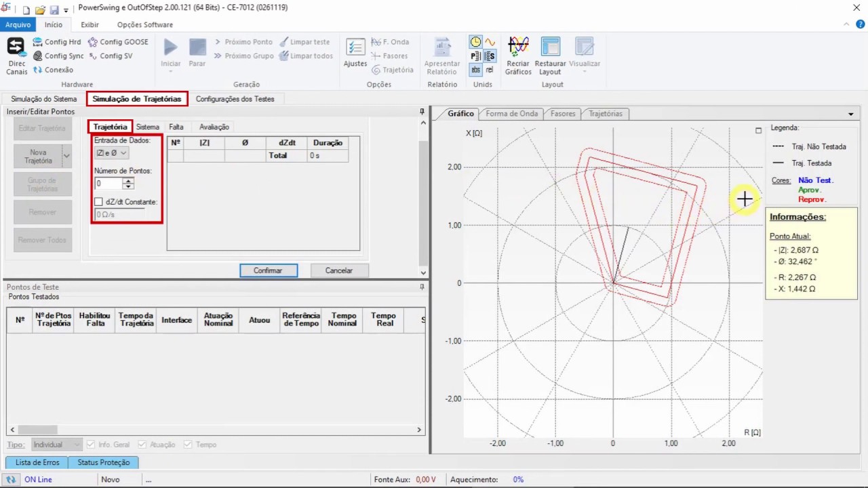The height and width of the screenshot is (488, 868).
Task: Open the Customize Quick Access Toolbar arrow
Action: click(x=66, y=11)
